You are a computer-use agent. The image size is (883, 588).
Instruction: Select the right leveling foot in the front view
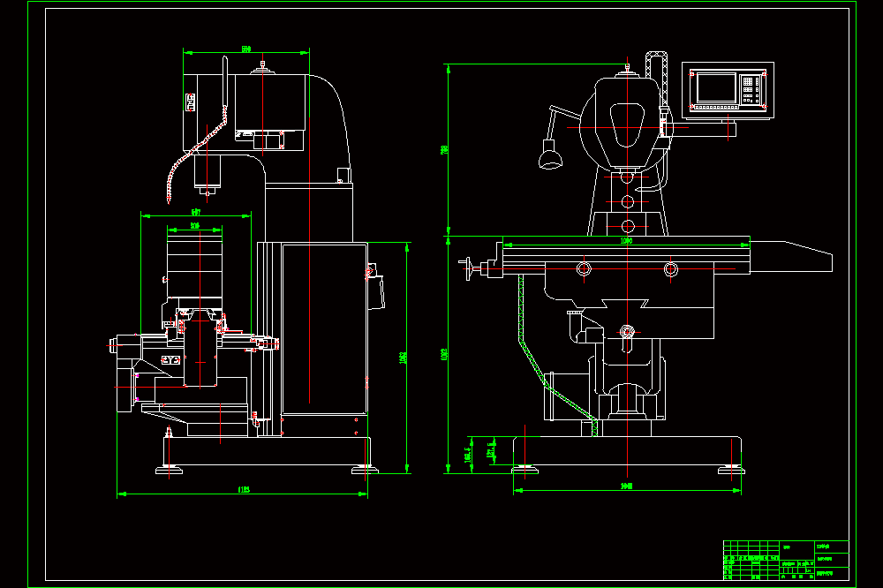click(731, 471)
